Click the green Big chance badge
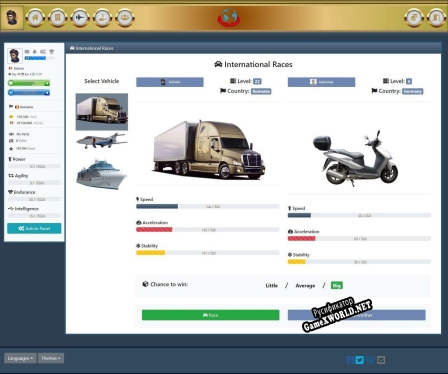Image resolution: width=448 pixels, height=374 pixels. click(x=337, y=285)
